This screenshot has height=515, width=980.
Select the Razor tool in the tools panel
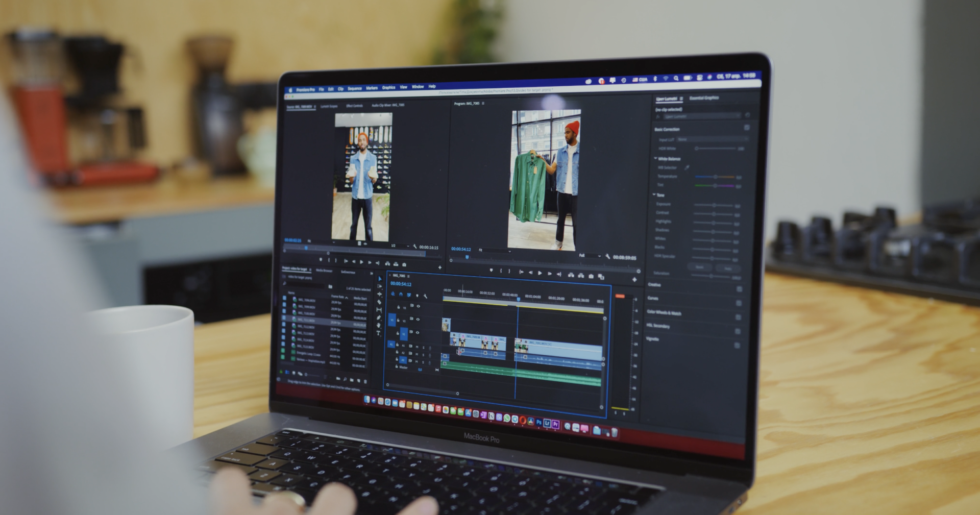click(x=379, y=302)
